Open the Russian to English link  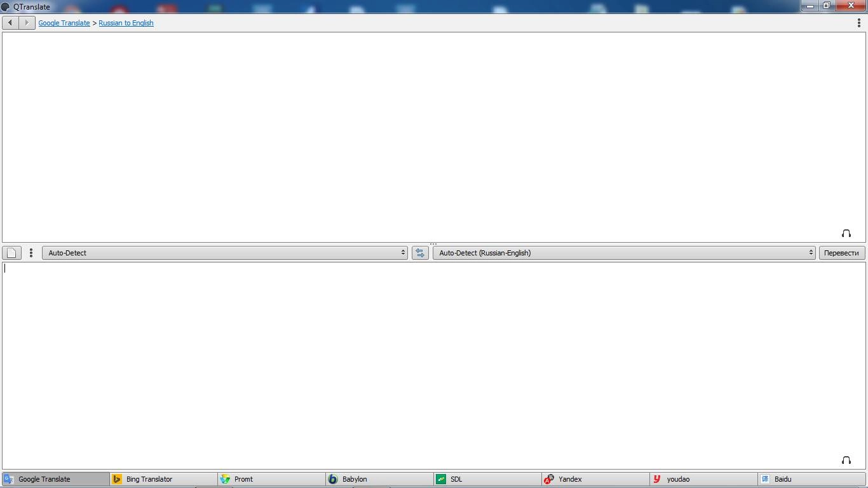click(x=126, y=23)
